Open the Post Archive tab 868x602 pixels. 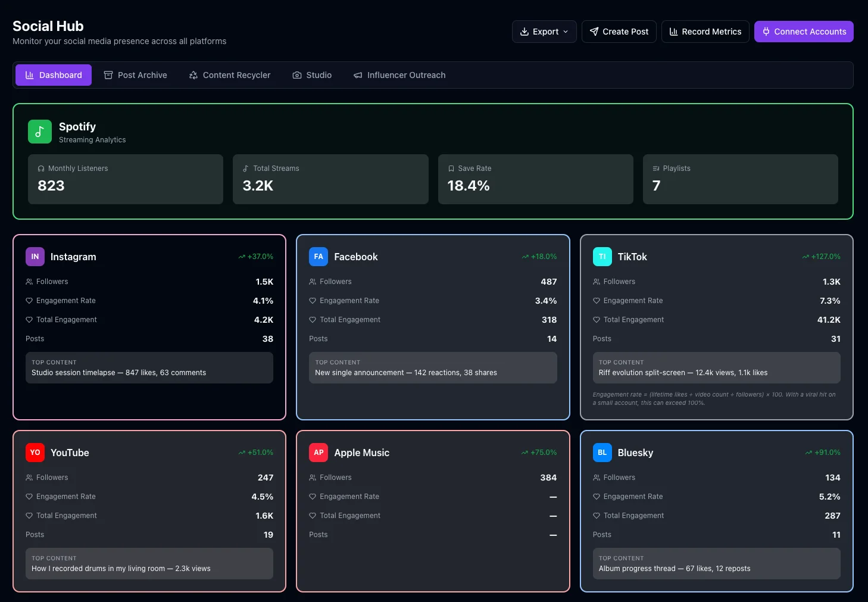135,75
